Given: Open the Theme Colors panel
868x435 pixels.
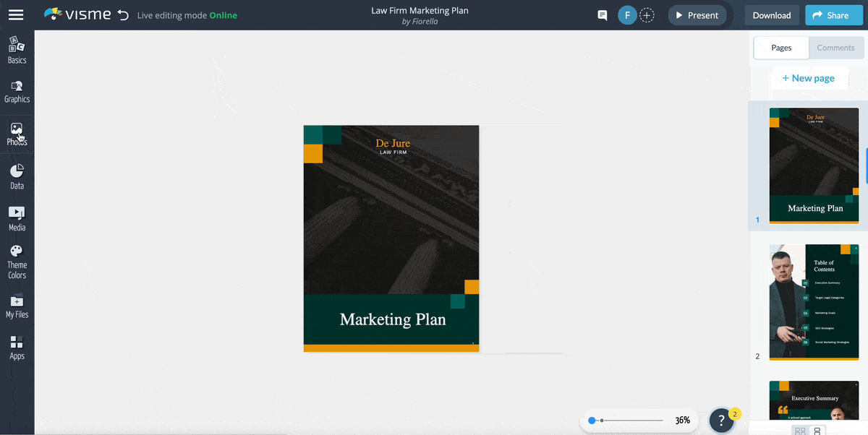Looking at the screenshot, I should (x=17, y=261).
